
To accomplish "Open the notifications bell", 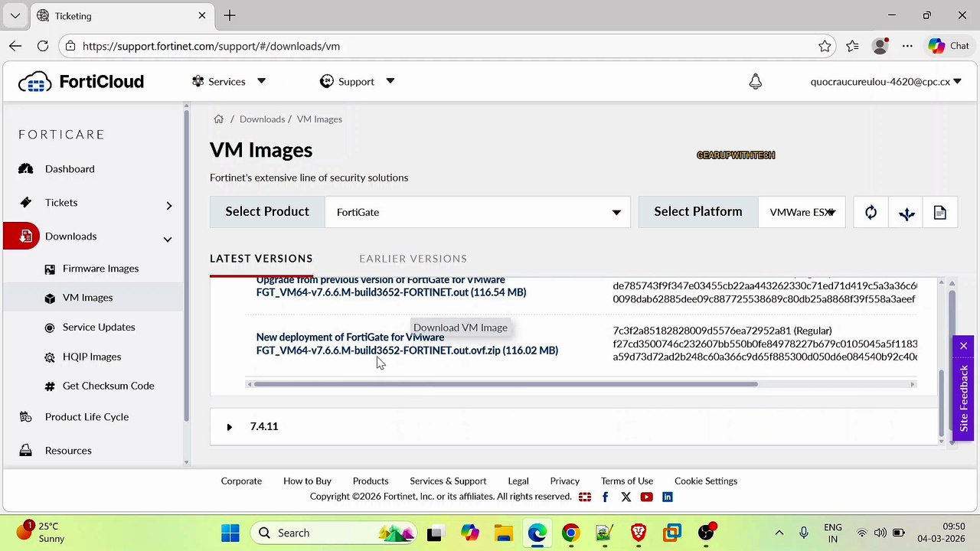I will [756, 81].
